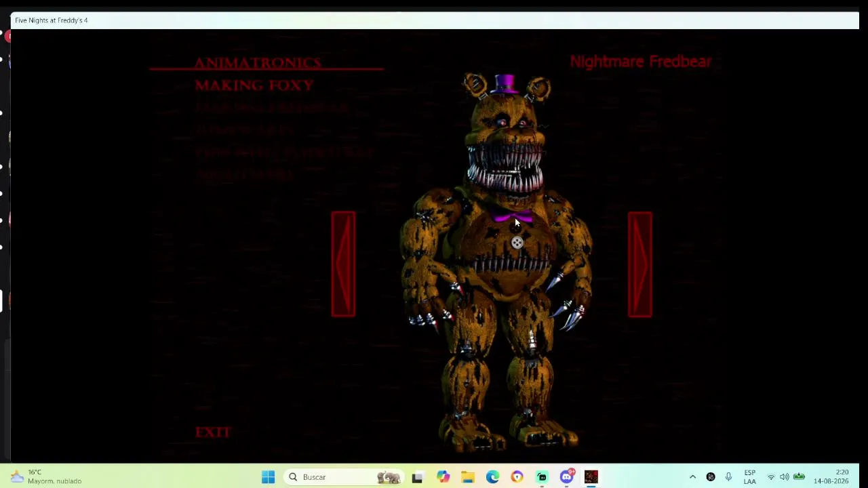The width and height of the screenshot is (868, 488).
Task: Change the ESP LAA input language
Action: (x=749, y=477)
